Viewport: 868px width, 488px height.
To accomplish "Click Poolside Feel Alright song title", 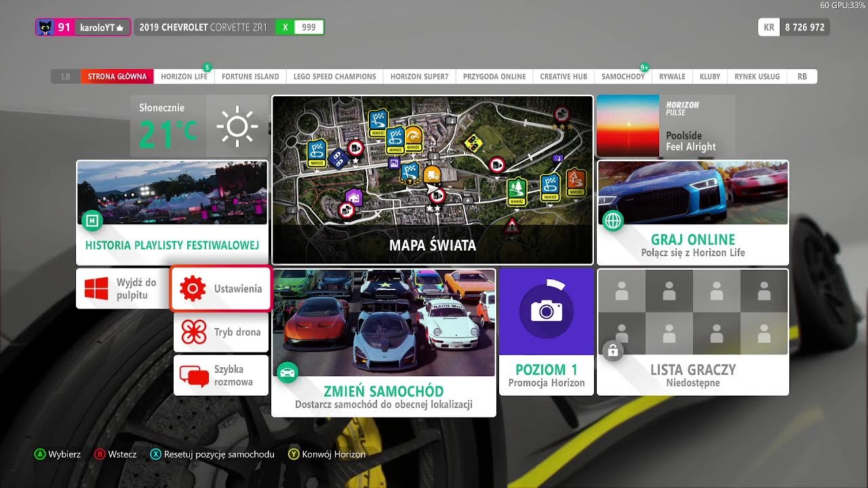I will coord(690,141).
